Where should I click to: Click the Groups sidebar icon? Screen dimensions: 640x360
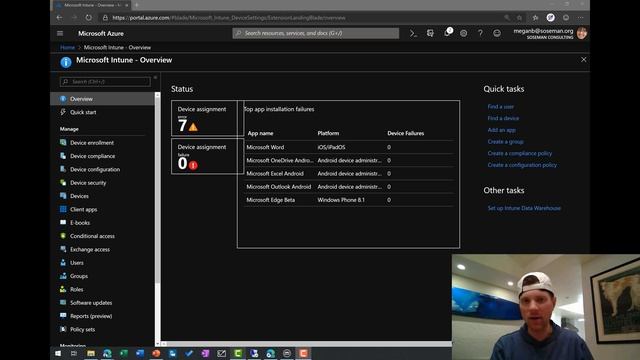[63, 276]
